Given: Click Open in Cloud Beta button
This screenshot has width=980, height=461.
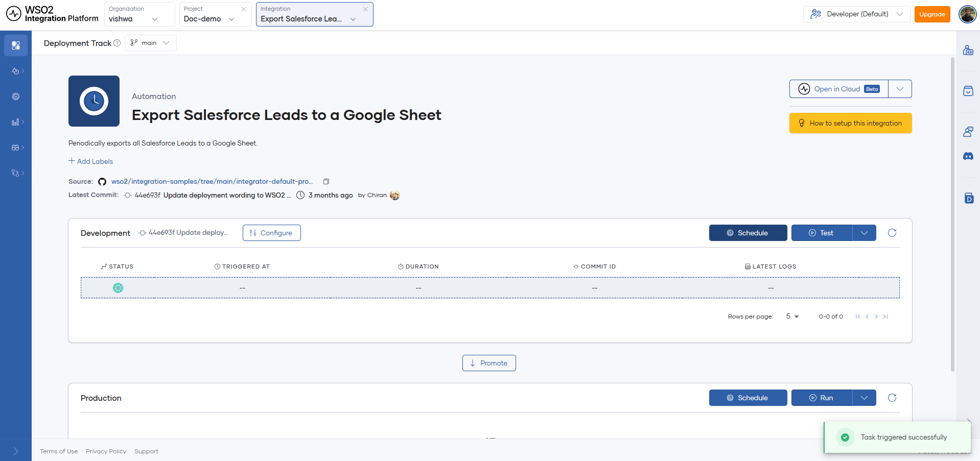Looking at the screenshot, I should [839, 89].
